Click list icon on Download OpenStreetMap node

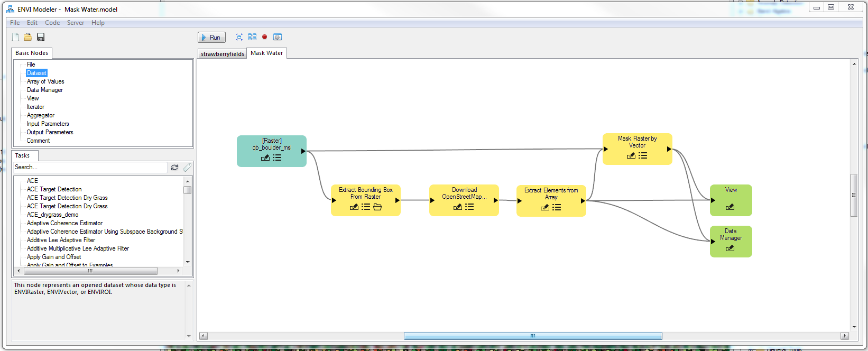tap(469, 207)
